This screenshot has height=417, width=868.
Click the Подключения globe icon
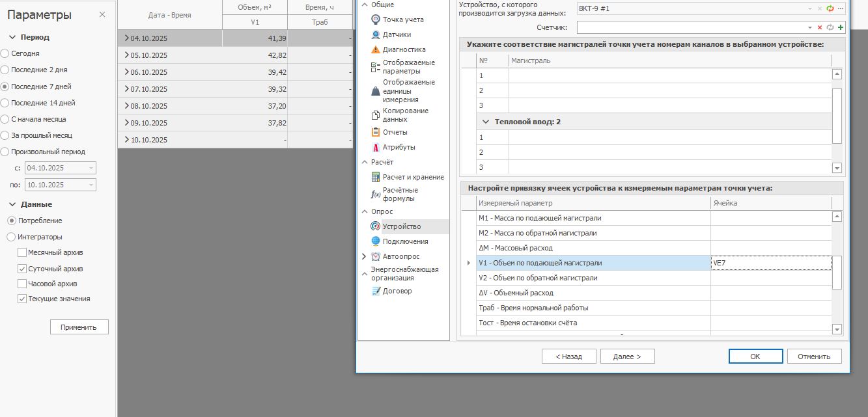(x=376, y=241)
